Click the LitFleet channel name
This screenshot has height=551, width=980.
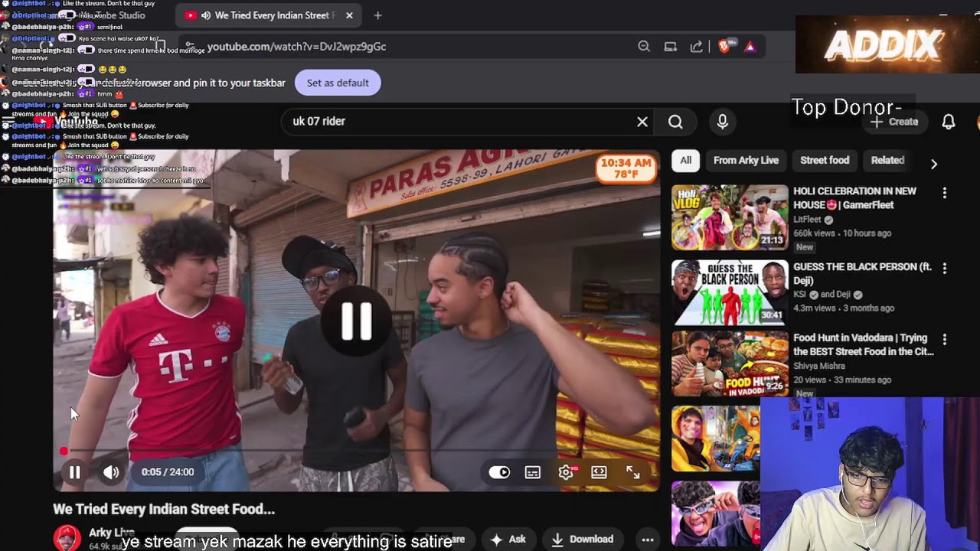[x=807, y=220]
